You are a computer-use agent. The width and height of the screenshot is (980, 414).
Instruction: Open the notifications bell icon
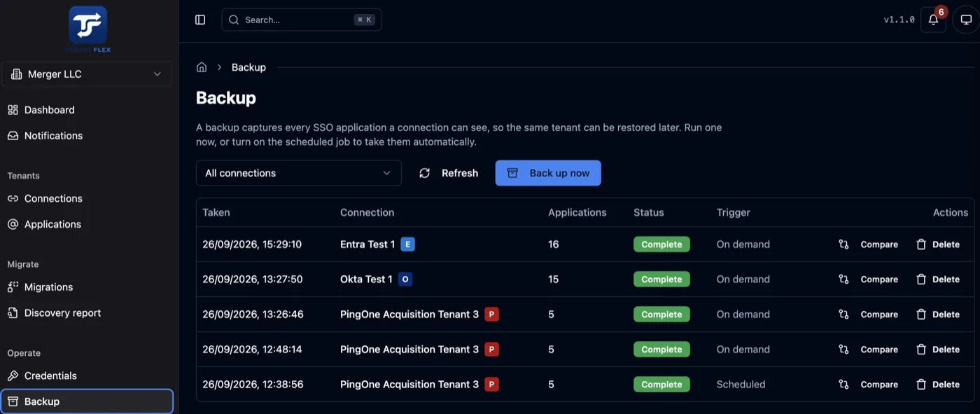933,20
